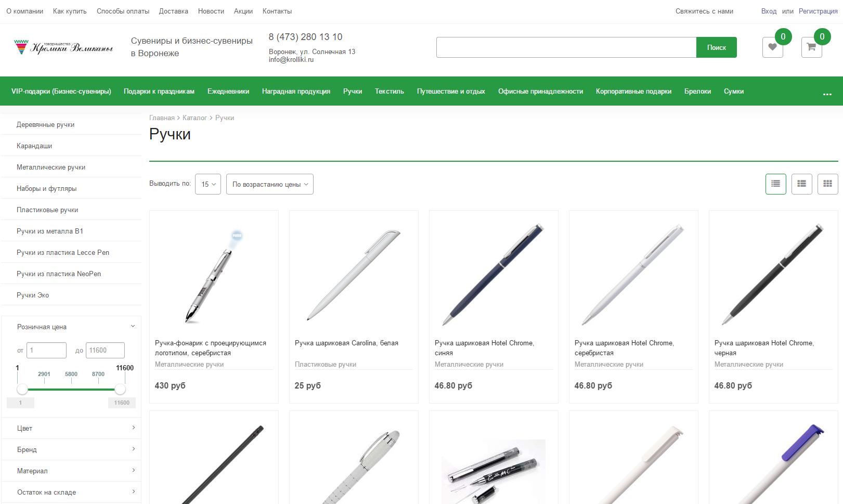This screenshot has height=504, width=843.
Task: Select Пластиковые ручки sidebar category
Action: click(x=72, y=210)
